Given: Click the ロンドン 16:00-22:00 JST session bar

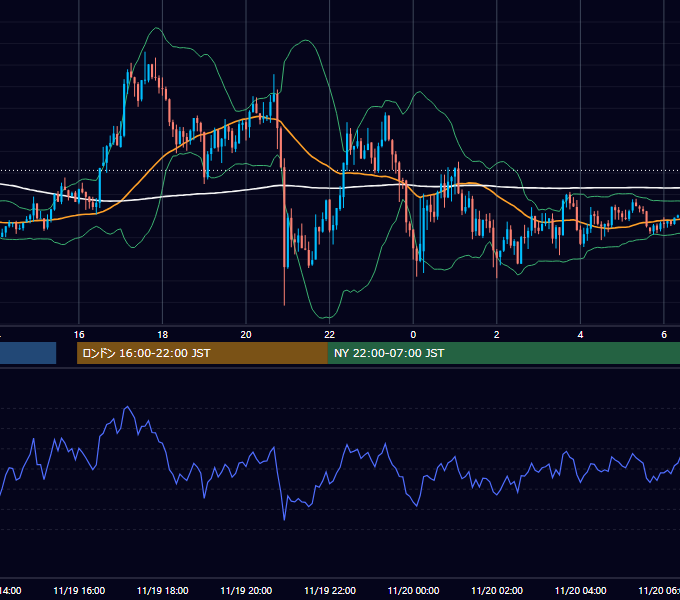Looking at the screenshot, I should click(x=202, y=353).
